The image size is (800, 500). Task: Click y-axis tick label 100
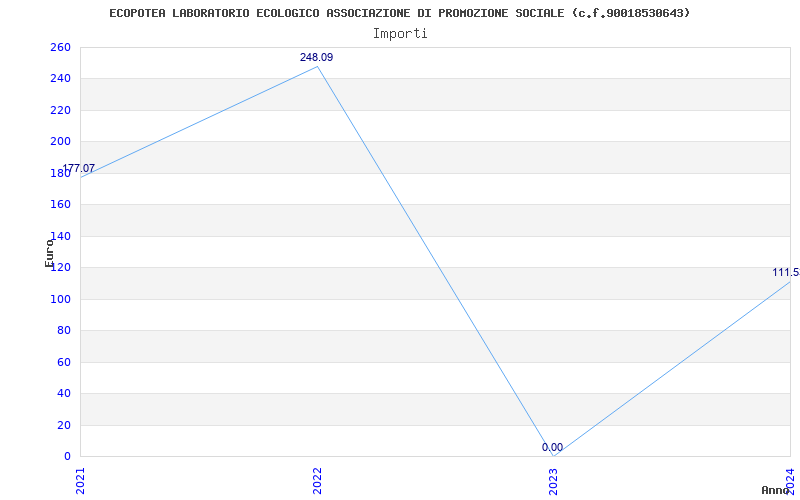pos(60,299)
